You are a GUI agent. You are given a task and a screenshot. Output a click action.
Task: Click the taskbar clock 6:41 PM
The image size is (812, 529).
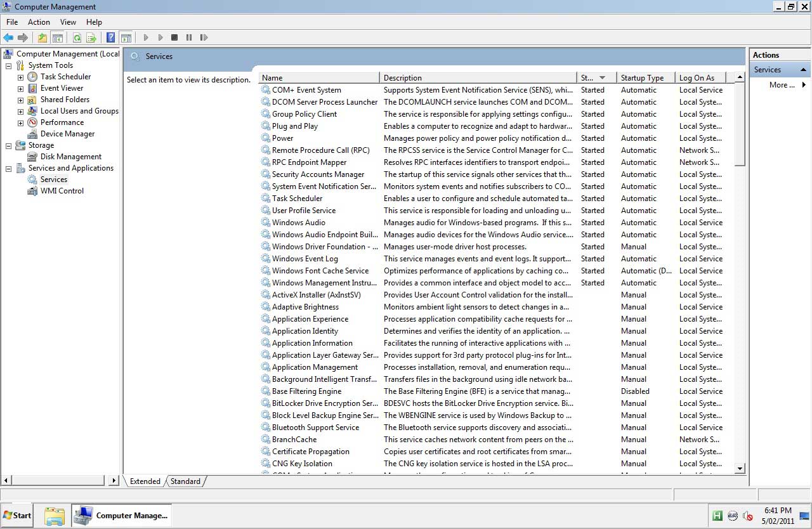[x=778, y=511]
